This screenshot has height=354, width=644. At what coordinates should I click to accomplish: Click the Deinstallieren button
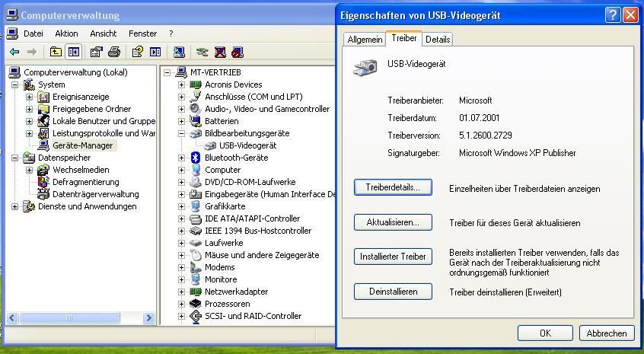click(x=393, y=292)
